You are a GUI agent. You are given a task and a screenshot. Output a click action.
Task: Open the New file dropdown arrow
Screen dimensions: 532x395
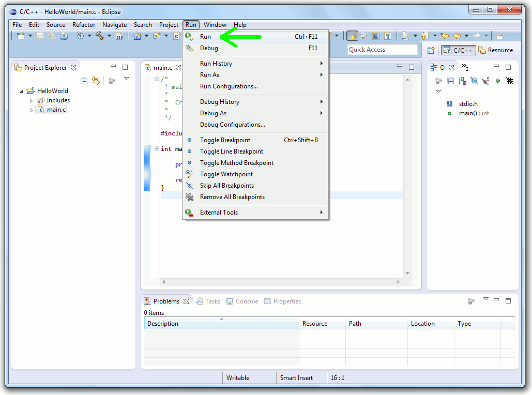click(x=30, y=36)
